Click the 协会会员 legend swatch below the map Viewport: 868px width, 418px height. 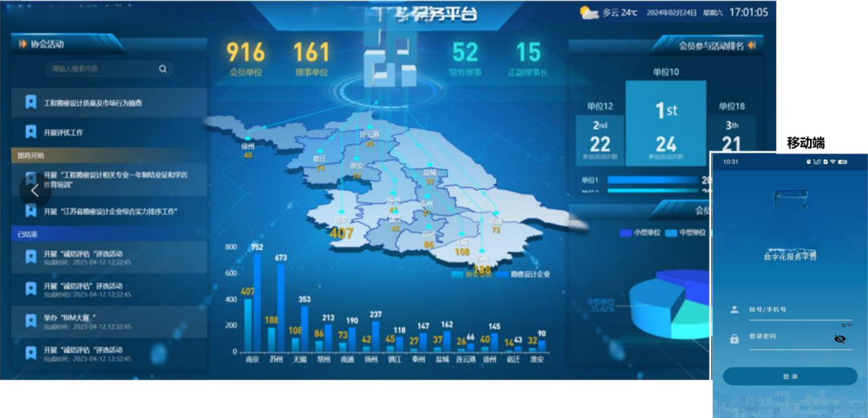click(x=457, y=274)
